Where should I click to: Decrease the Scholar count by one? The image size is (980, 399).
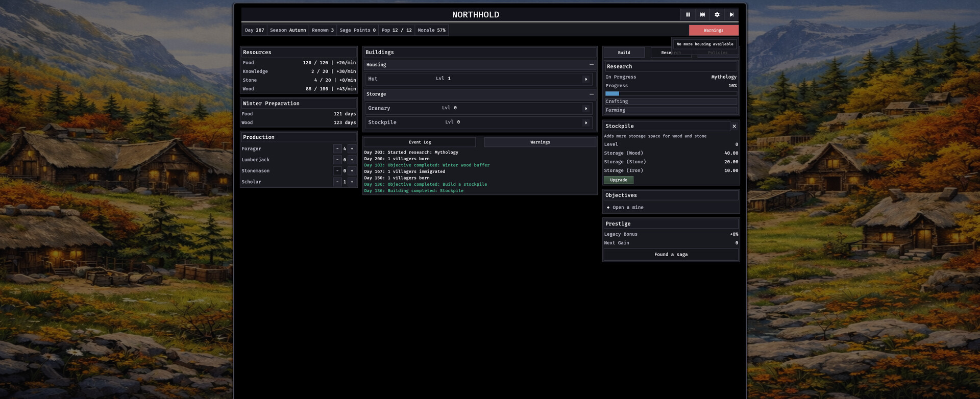click(337, 182)
